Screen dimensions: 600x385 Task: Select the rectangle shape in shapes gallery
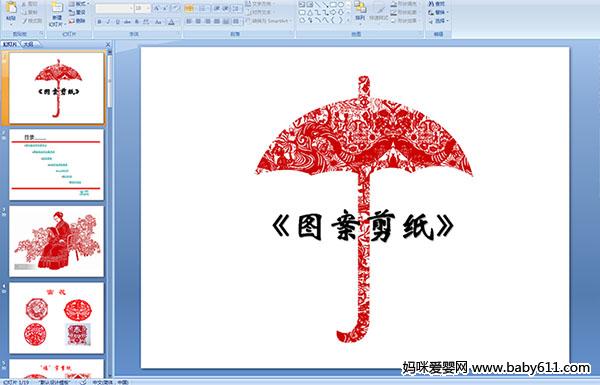(x=334, y=5)
